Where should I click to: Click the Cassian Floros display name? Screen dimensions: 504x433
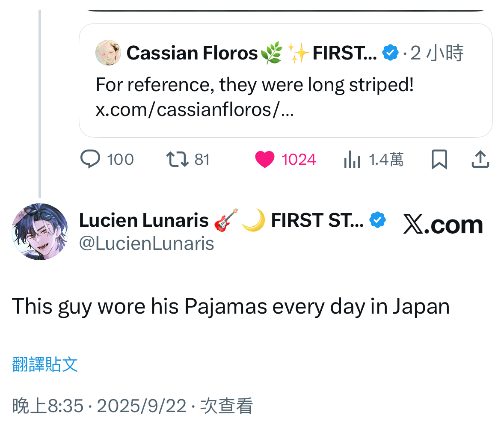pyautogui.click(x=192, y=53)
